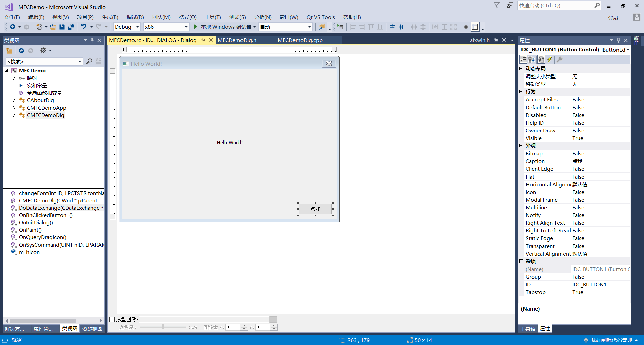Switch to the MFCDemoDlg.h tab
The width and height of the screenshot is (644, 345).
237,40
